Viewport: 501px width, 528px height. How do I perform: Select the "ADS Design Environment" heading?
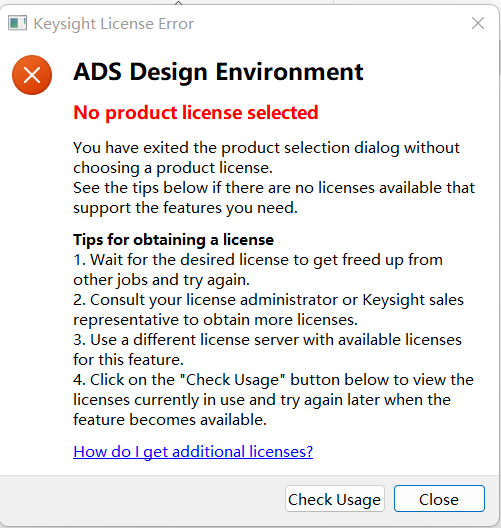[219, 72]
